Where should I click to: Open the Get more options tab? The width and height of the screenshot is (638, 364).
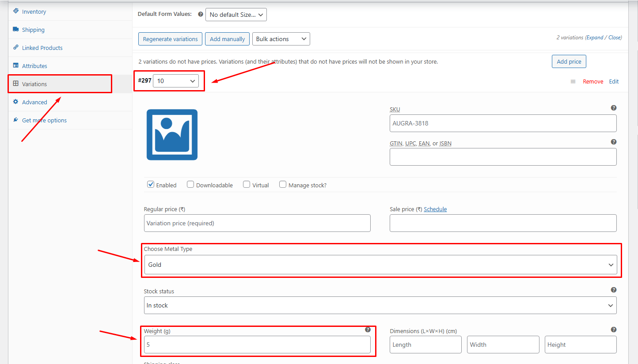[70, 120]
